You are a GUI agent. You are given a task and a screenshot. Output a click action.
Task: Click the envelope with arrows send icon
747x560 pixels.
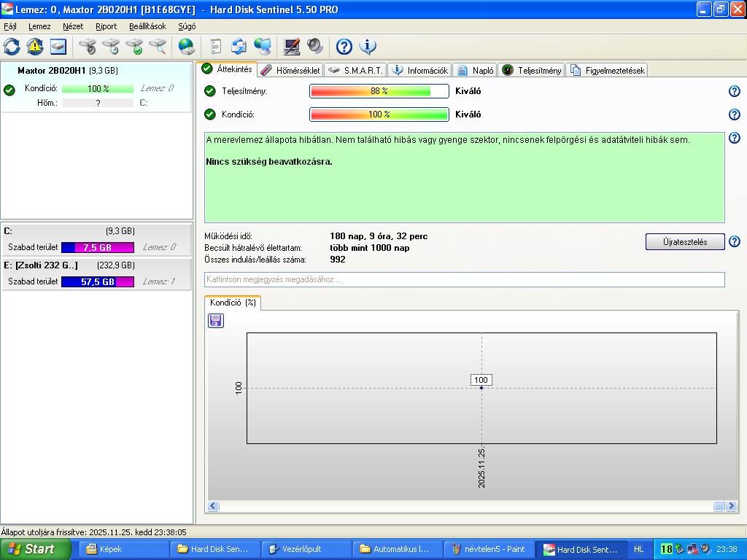239,47
